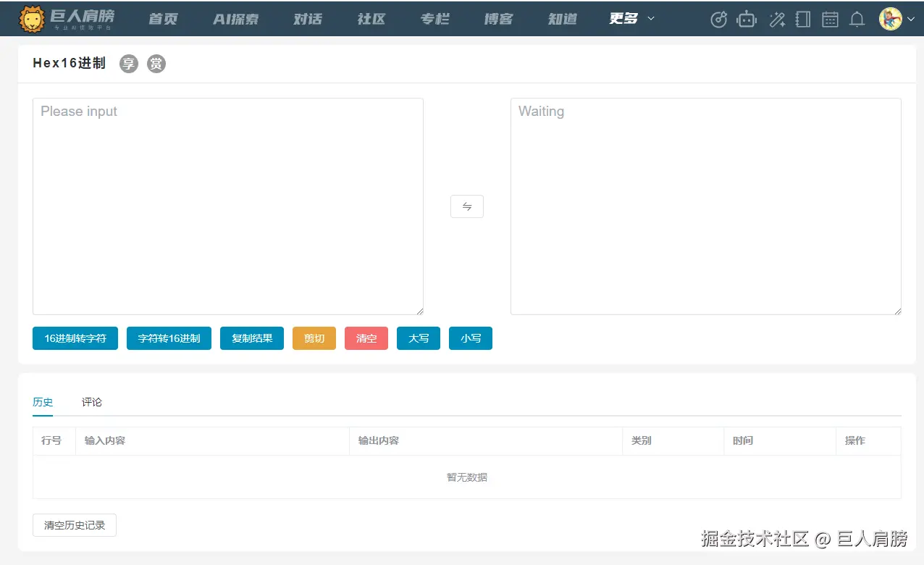Focus the 'Waiting' output text area
This screenshot has height=565, width=924.
click(706, 206)
